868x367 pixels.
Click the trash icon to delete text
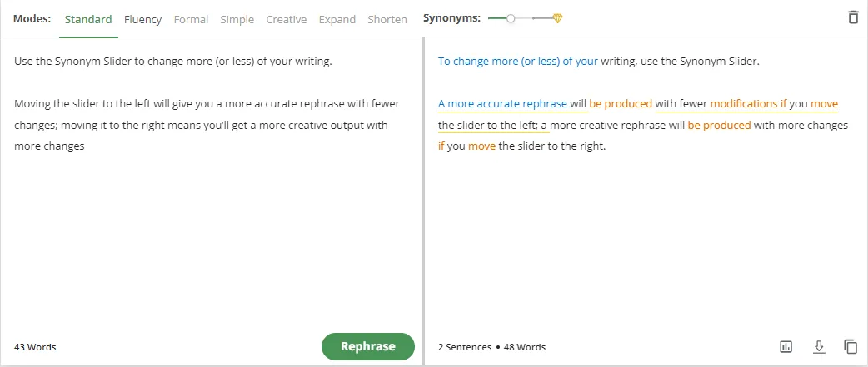(852, 17)
